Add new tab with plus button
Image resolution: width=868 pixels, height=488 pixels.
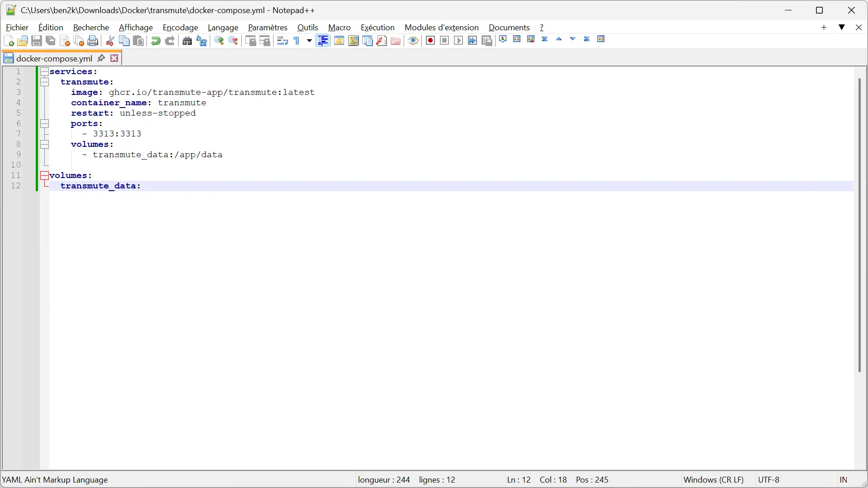(x=824, y=28)
